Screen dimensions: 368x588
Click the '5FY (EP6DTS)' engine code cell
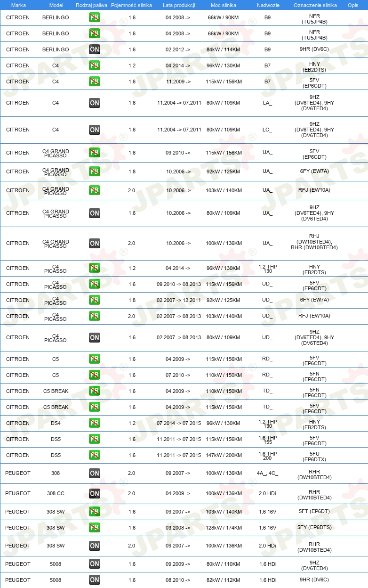[314, 528]
